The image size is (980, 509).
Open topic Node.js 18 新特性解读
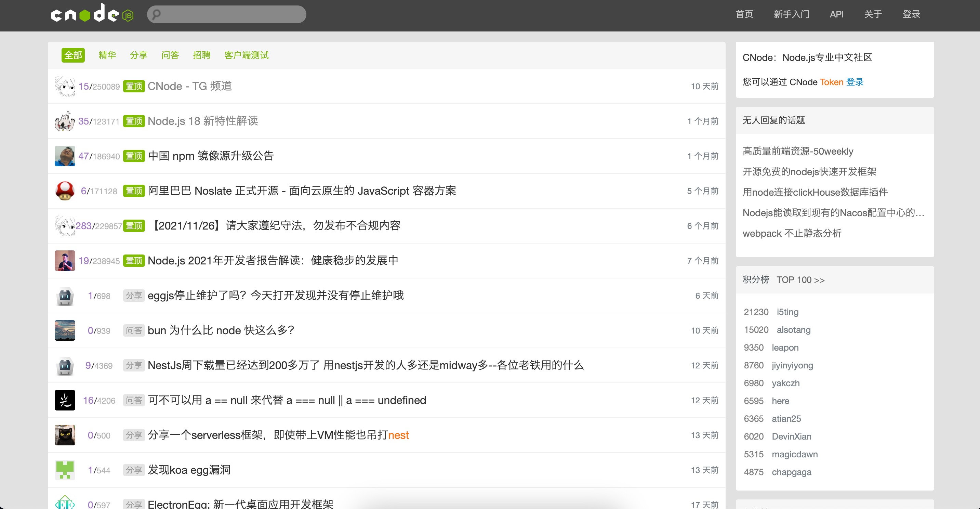tap(202, 121)
